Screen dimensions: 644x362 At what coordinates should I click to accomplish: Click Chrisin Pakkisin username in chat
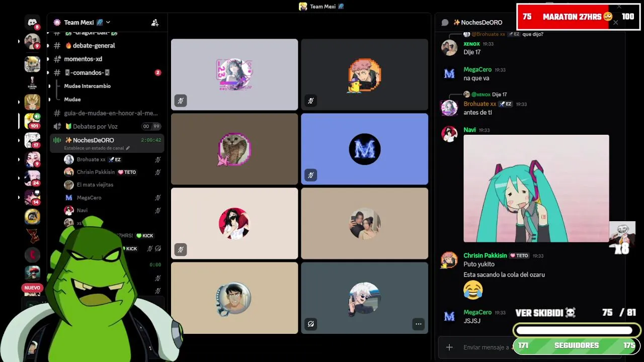[x=485, y=255]
